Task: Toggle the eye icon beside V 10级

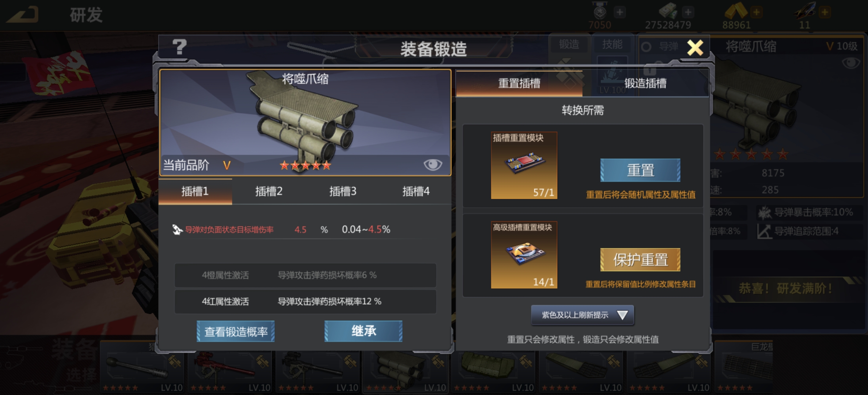Action: (x=850, y=63)
